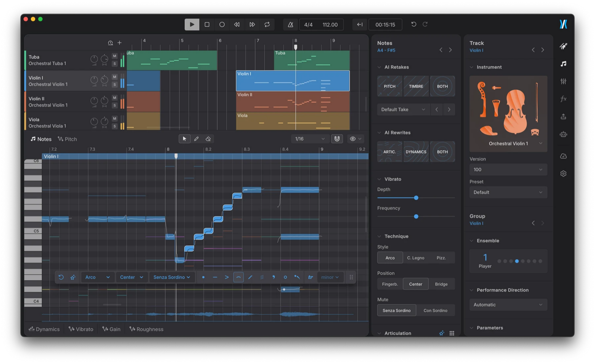Click the Stop button in transport
The width and height of the screenshot is (595, 364).
coord(207,25)
